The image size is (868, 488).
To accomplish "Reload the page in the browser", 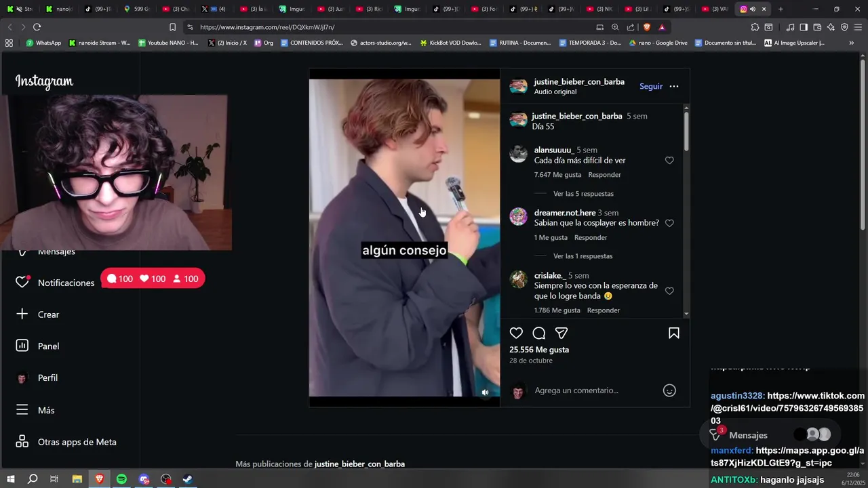I will [37, 27].
